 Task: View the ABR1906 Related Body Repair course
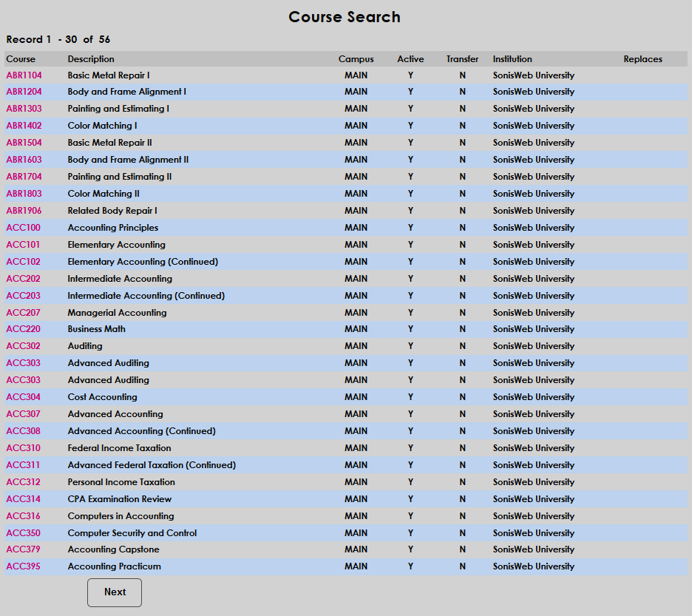pos(23,210)
